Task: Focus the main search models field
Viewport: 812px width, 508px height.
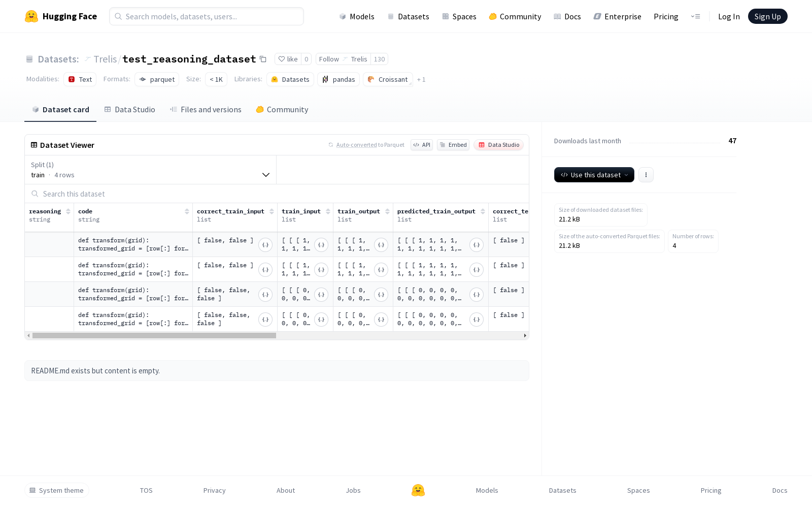Action: (207, 16)
